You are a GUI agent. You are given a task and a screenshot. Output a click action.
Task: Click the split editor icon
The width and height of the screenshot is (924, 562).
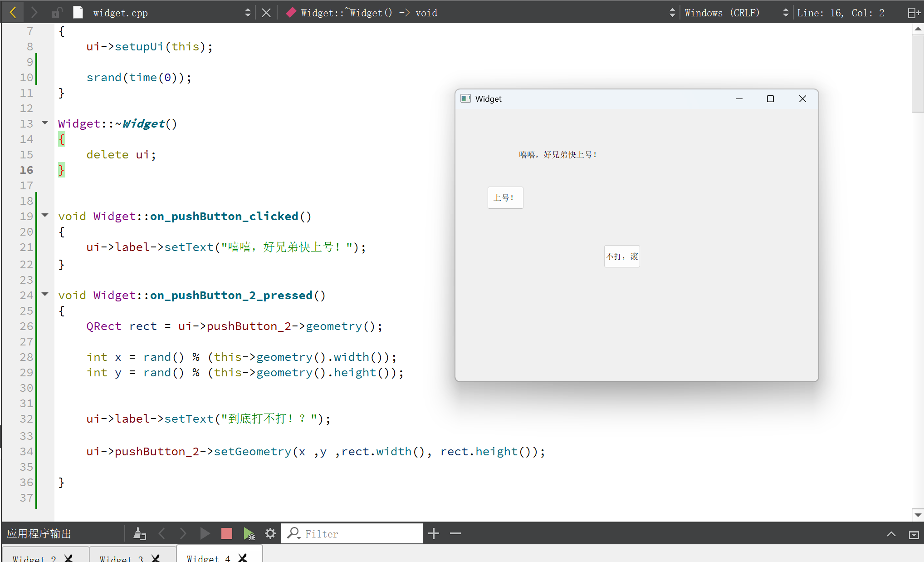pos(914,13)
